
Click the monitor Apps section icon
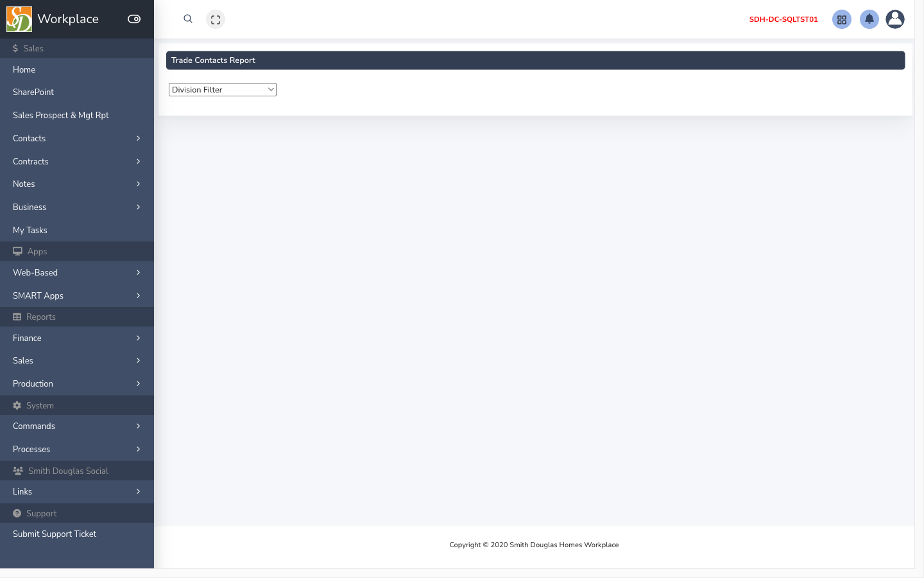pos(17,251)
